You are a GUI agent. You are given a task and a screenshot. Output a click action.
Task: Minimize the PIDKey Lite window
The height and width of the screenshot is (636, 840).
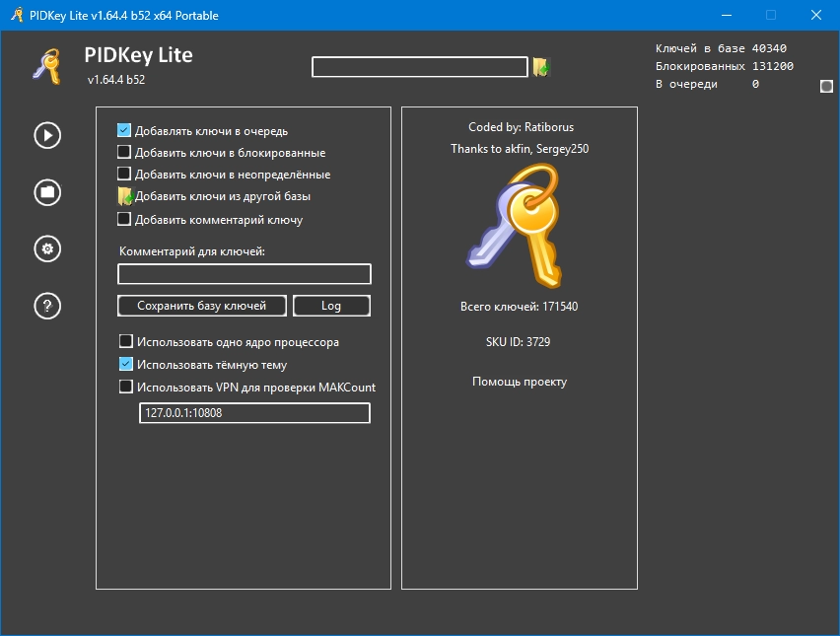pos(727,15)
